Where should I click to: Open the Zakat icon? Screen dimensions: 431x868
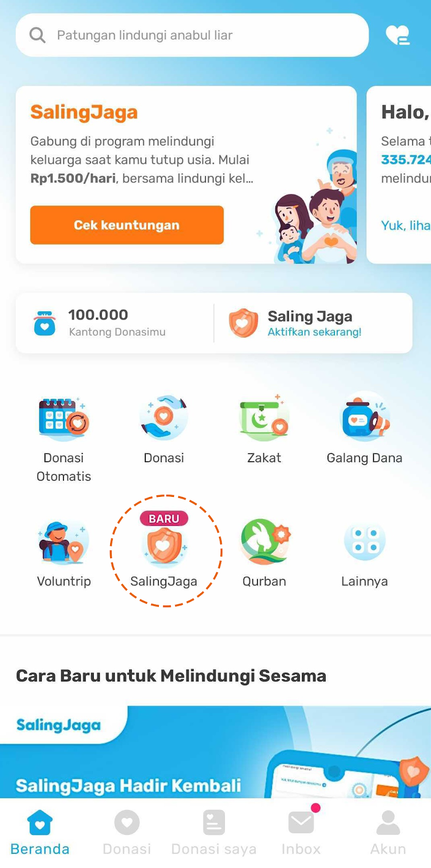coord(264,416)
